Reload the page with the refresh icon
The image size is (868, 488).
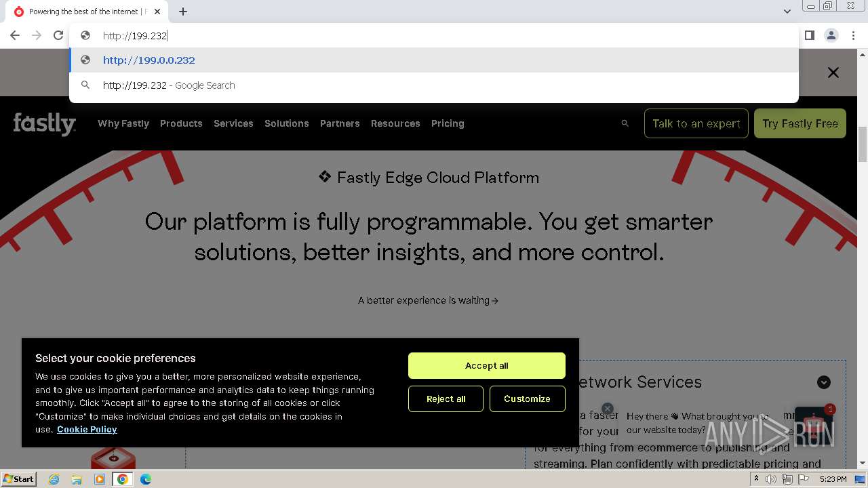coord(58,35)
